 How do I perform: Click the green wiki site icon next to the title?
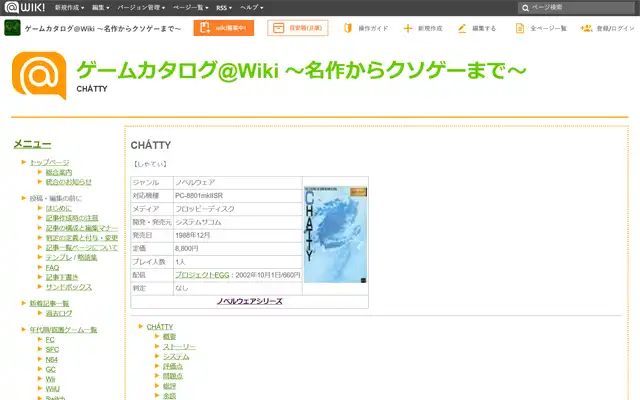[12, 28]
